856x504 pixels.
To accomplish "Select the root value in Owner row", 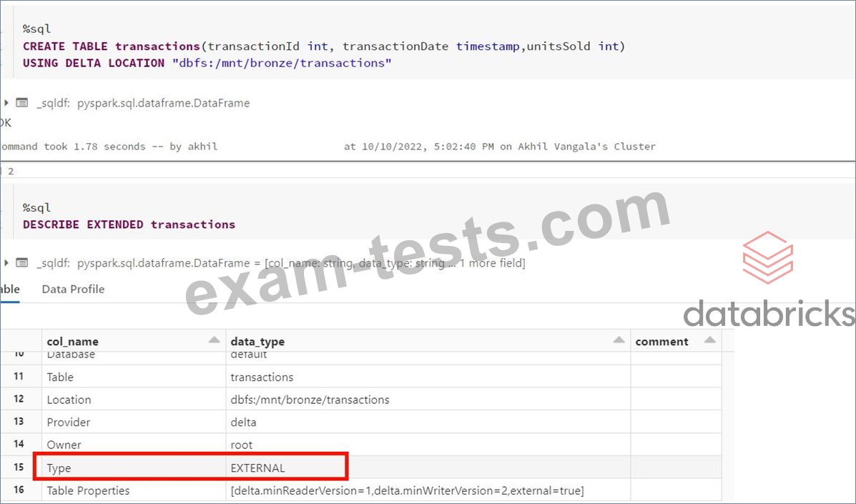I will (241, 445).
